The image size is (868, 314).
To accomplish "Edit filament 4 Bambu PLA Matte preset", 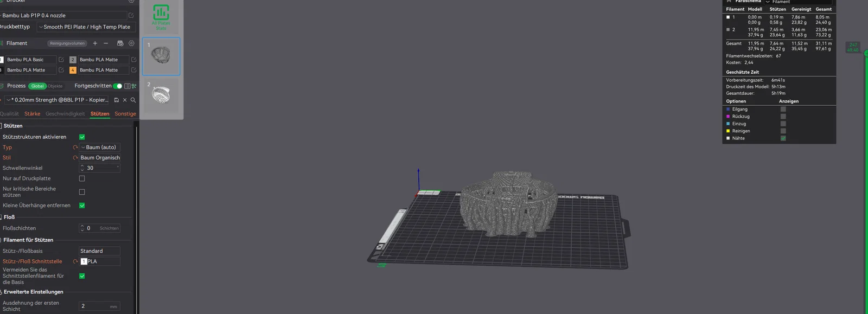I will click(133, 70).
